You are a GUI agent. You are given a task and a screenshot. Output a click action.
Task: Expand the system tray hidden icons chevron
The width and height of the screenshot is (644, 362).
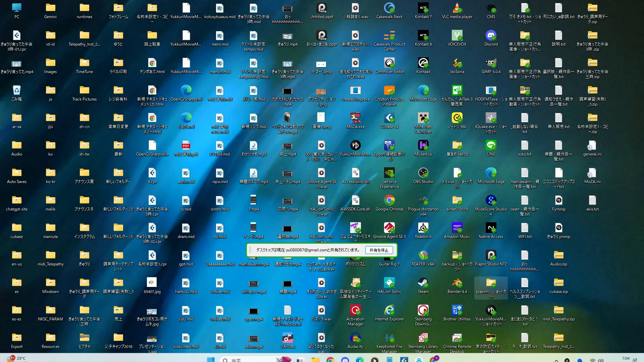(556, 360)
